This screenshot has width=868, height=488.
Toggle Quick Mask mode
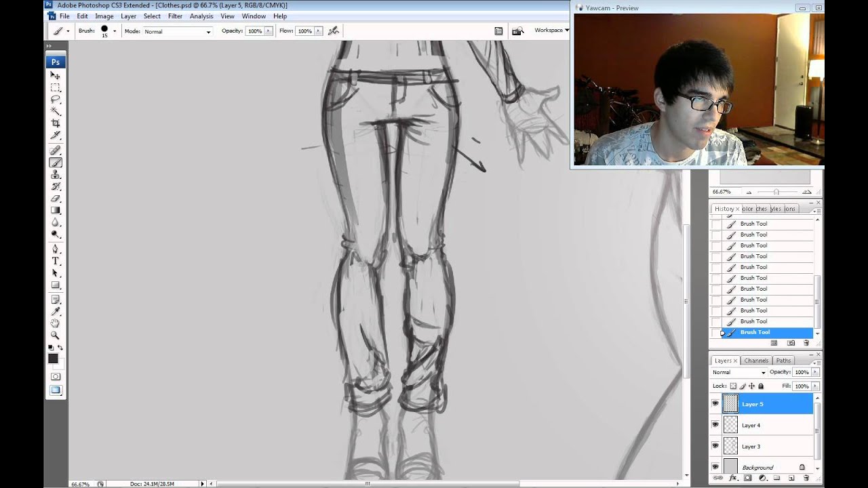tap(56, 377)
